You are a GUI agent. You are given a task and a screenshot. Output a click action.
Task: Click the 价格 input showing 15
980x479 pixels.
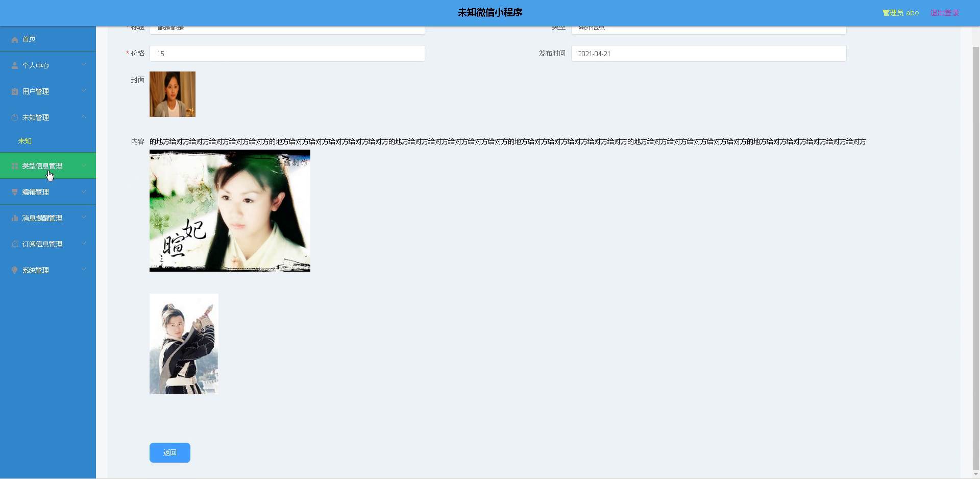tap(287, 54)
